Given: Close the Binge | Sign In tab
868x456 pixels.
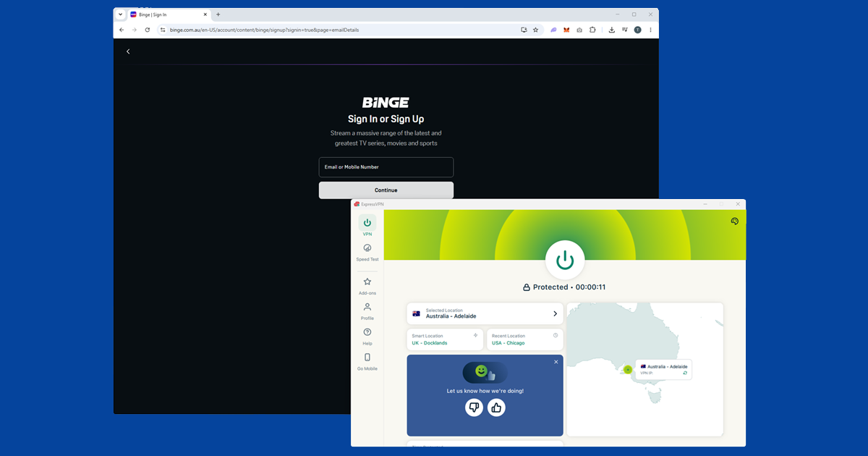Looking at the screenshot, I should point(205,14).
